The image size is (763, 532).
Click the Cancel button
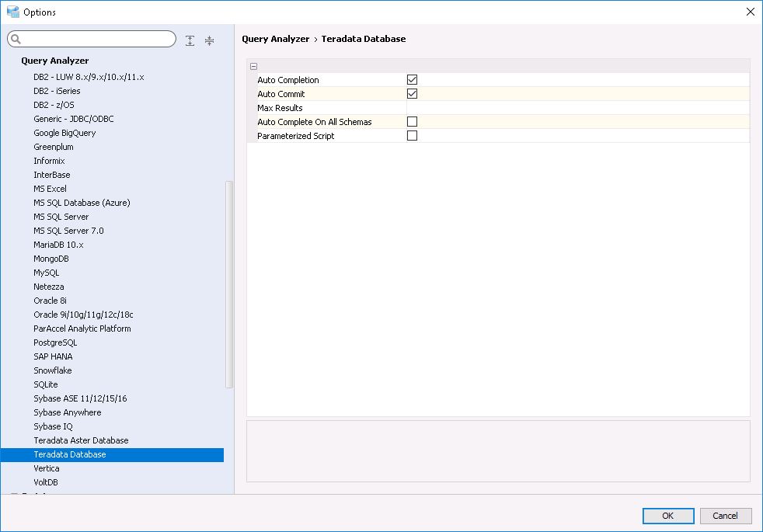pyautogui.click(x=725, y=516)
